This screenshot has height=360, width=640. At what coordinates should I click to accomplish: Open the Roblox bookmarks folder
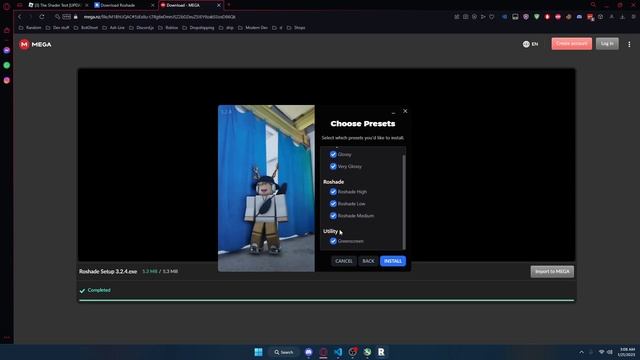168,28
